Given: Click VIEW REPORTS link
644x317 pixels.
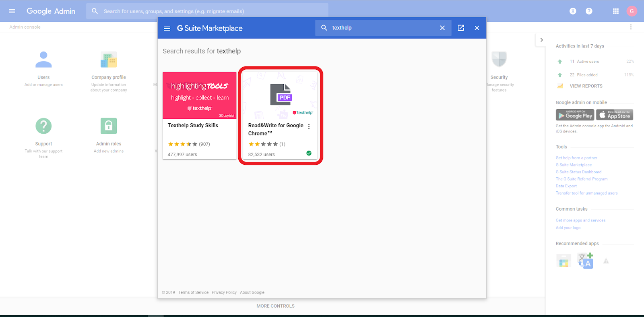Looking at the screenshot, I should (586, 86).
